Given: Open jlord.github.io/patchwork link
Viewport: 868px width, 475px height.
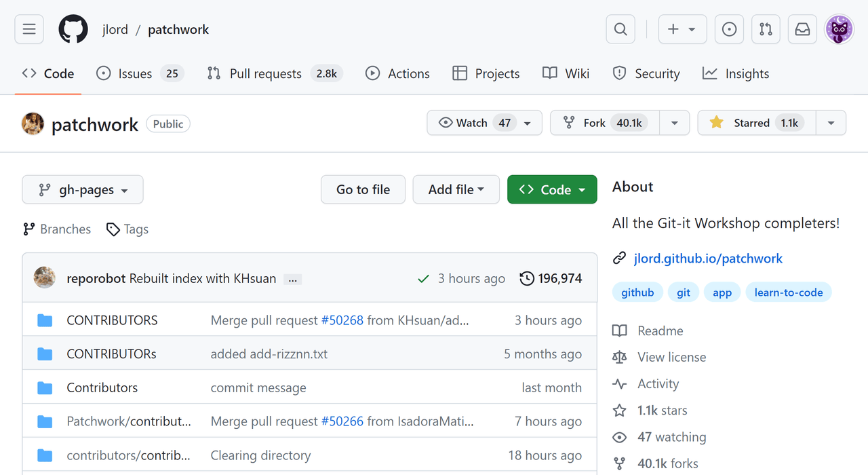Looking at the screenshot, I should [708, 259].
